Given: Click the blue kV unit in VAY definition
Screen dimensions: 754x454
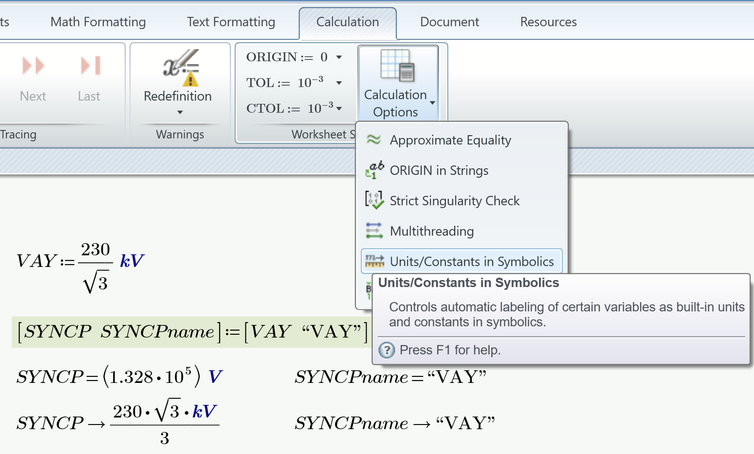Looking at the screenshot, I should coord(132,261).
